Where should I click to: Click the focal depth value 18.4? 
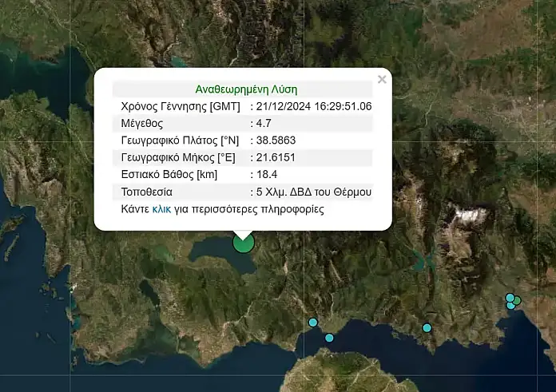click(x=267, y=175)
